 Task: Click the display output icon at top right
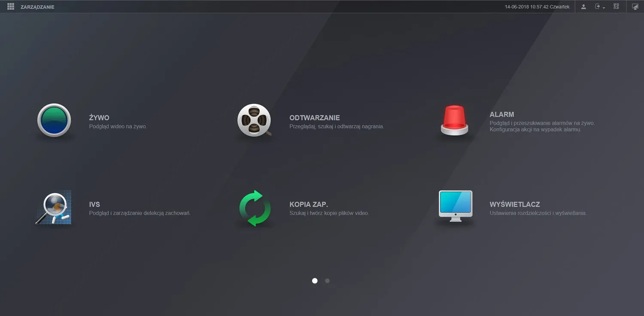[x=635, y=7]
